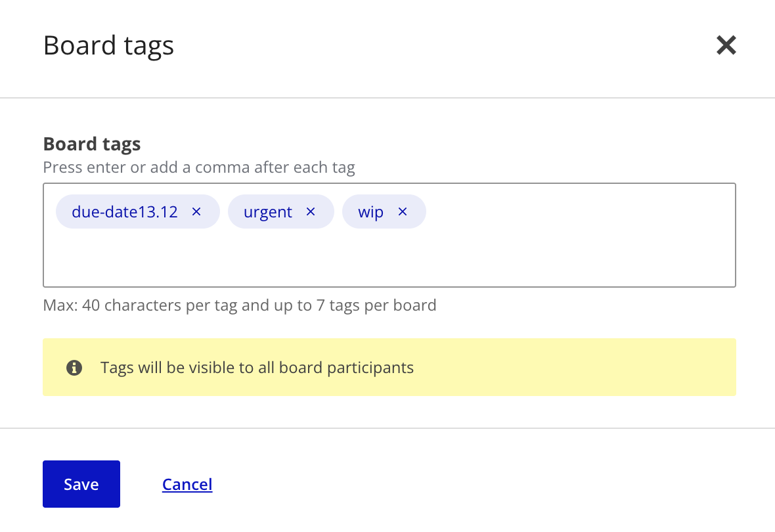Click the X inside the urgent chip
775x532 pixels.
[x=310, y=211]
